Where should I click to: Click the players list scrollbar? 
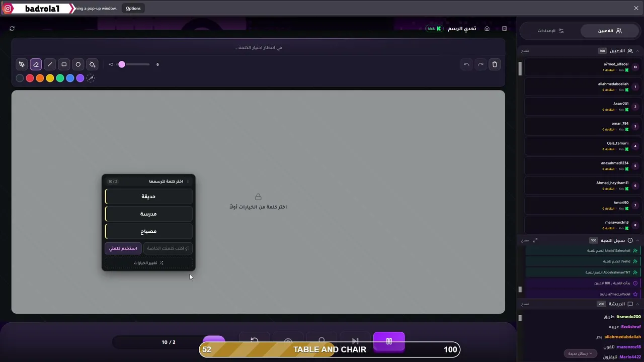pos(520,68)
